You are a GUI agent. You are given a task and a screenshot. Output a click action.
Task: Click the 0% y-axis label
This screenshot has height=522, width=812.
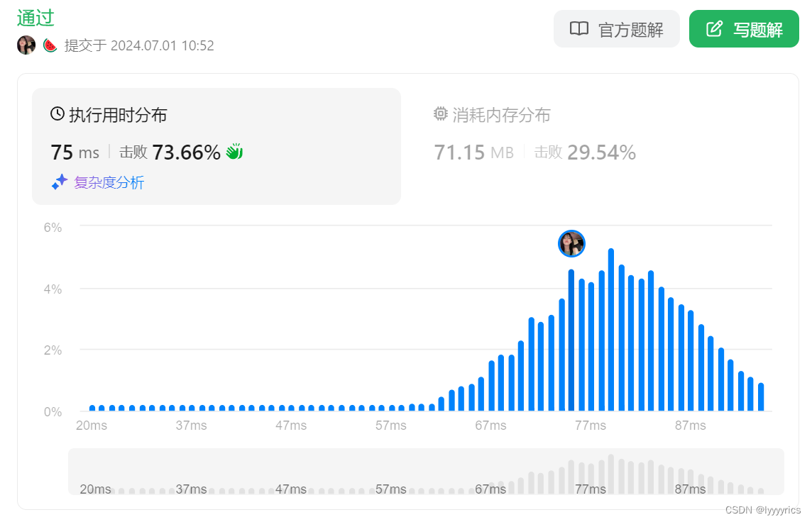click(53, 412)
